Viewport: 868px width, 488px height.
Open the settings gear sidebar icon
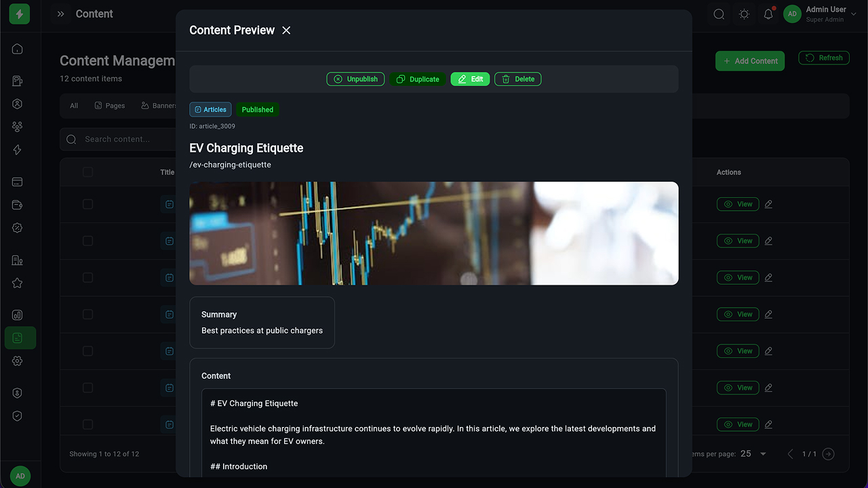[18, 361]
